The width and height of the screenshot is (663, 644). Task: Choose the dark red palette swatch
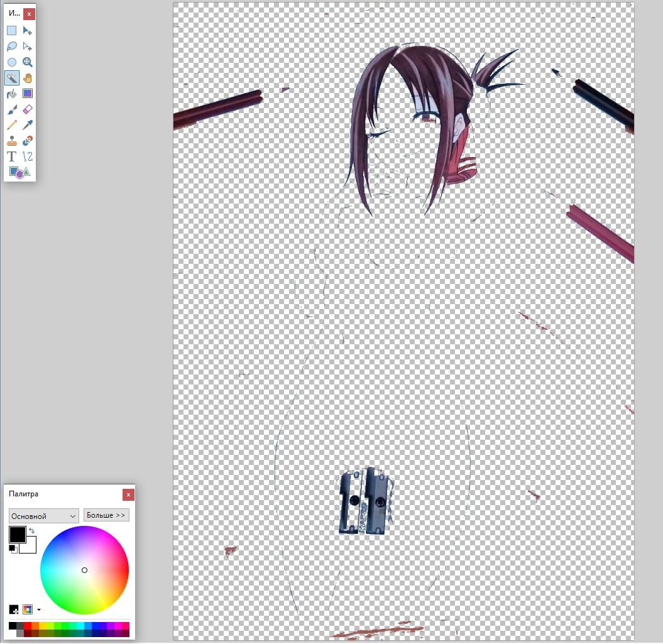pyautogui.click(x=28, y=633)
